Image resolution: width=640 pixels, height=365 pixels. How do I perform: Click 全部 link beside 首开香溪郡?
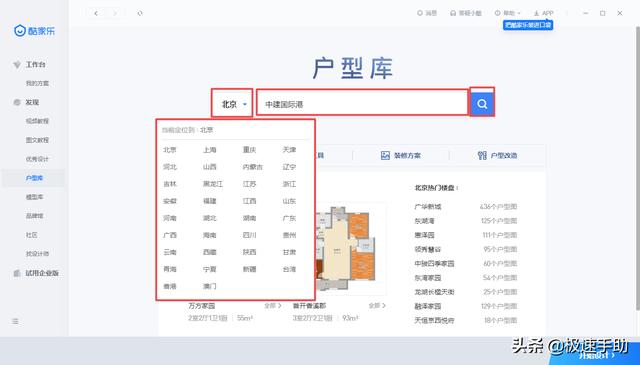[x=377, y=306]
